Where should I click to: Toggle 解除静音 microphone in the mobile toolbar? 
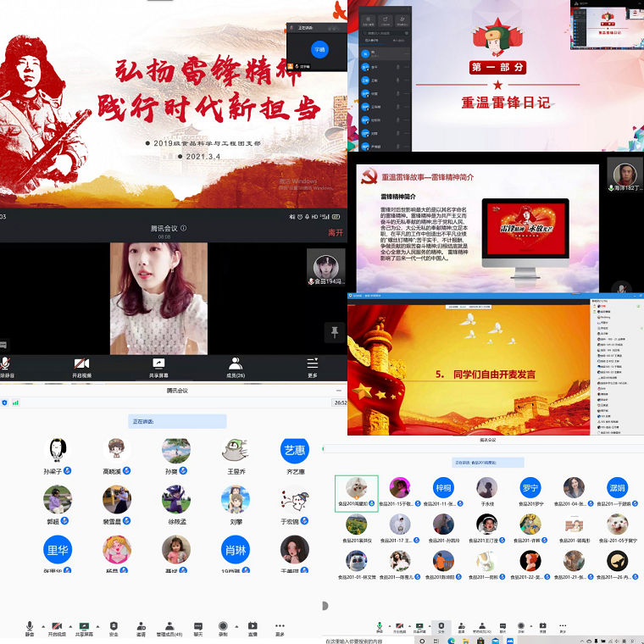pos(7,365)
